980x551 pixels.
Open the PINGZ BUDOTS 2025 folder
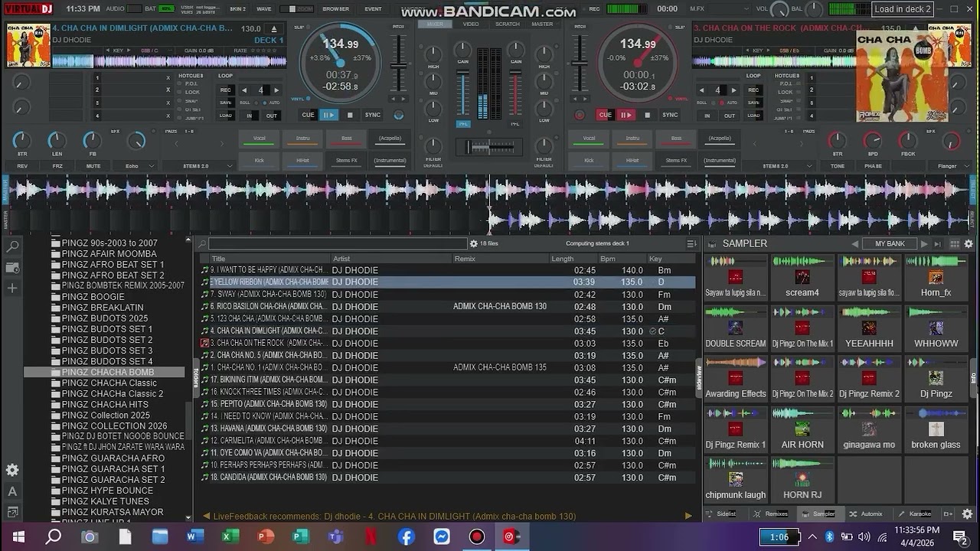click(x=104, y=318)
